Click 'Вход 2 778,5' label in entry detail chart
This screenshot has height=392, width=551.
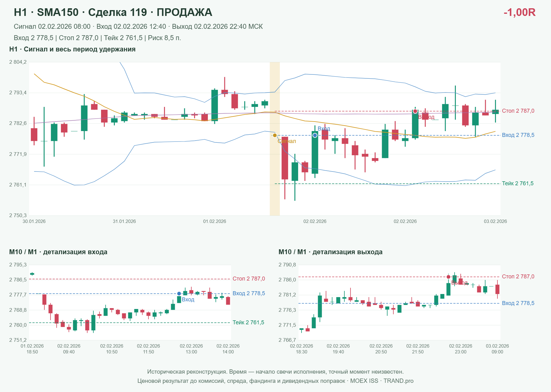pyautogui.click(x=249, y=293)
